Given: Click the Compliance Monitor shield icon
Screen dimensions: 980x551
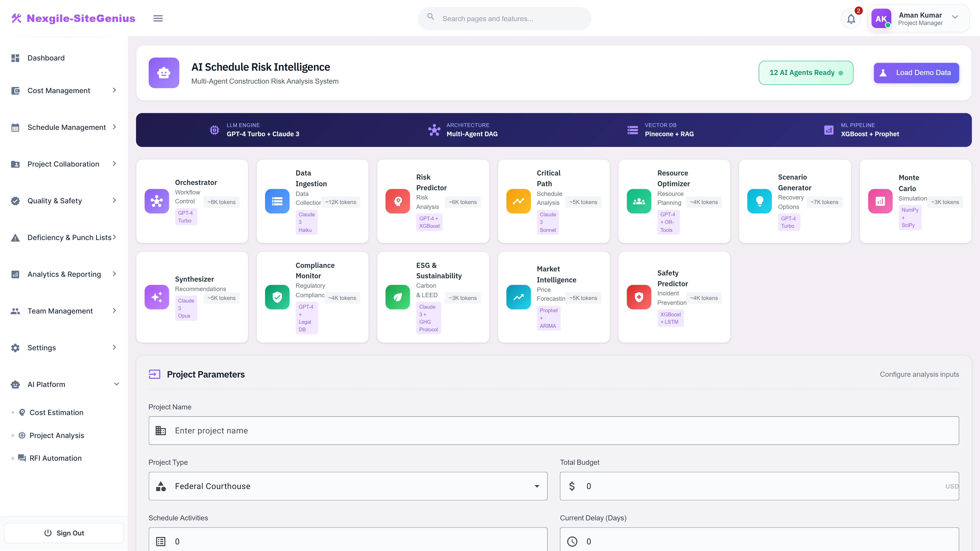Looking at the screenshot, I should 277,297.
